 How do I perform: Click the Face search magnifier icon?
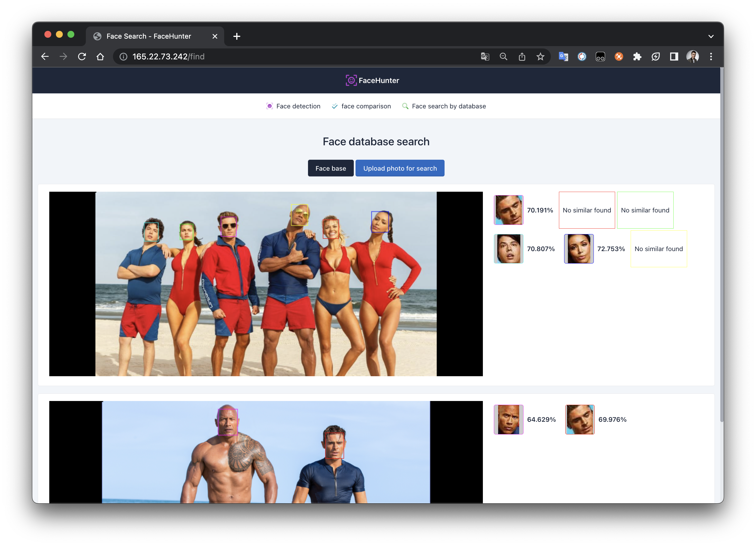coord(405,106)
